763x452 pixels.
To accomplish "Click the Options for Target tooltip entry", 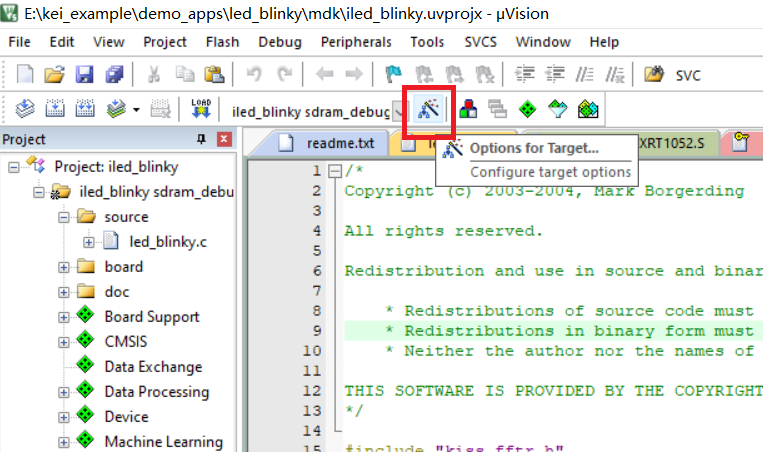I will [x=534, y=149].
